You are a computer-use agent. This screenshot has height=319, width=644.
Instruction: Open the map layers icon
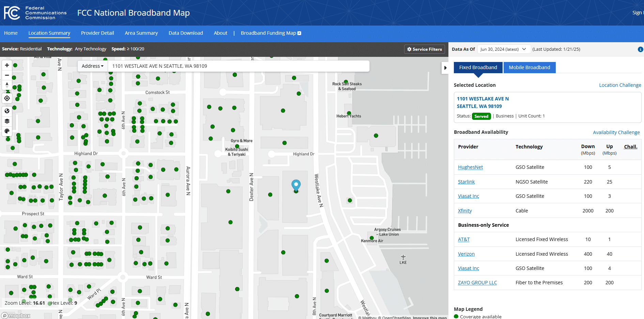(7, 121)
